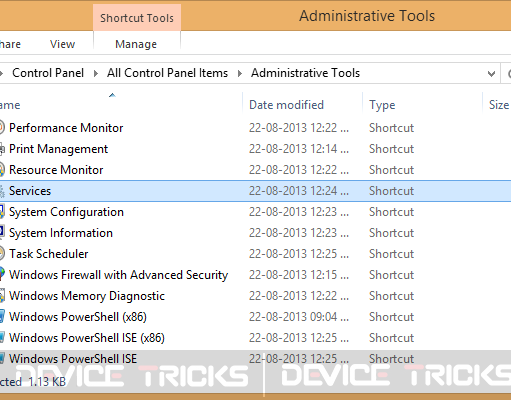The image size is (511, 400).
Task: Expand arrow after Control Panel breadcrumb
Action: click(x=96, y=73)
